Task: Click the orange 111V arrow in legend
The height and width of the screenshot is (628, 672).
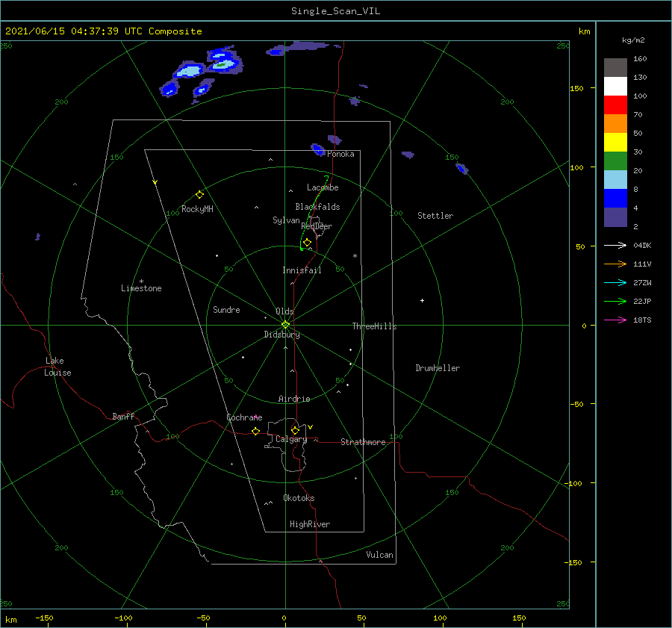Action: click(x=615, y=264)
